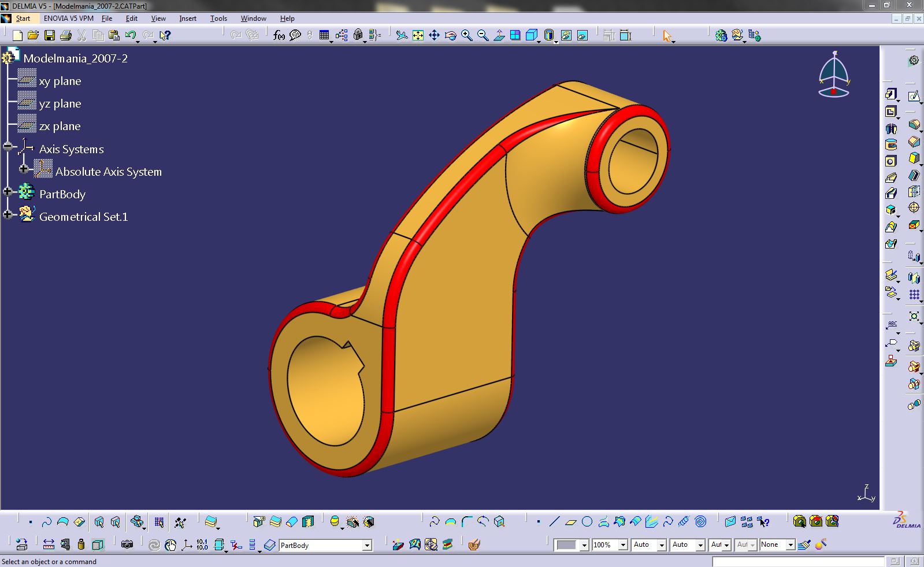Click the Paste clipboard icon
The height and width of the screenshot is (567, 924).
pyautogui.click(x=114, y=36)
